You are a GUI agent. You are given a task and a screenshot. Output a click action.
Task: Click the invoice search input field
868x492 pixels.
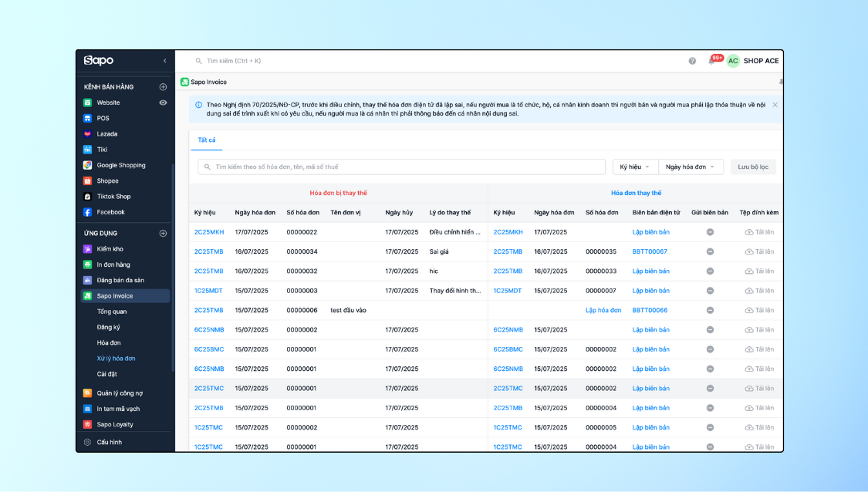401,167
